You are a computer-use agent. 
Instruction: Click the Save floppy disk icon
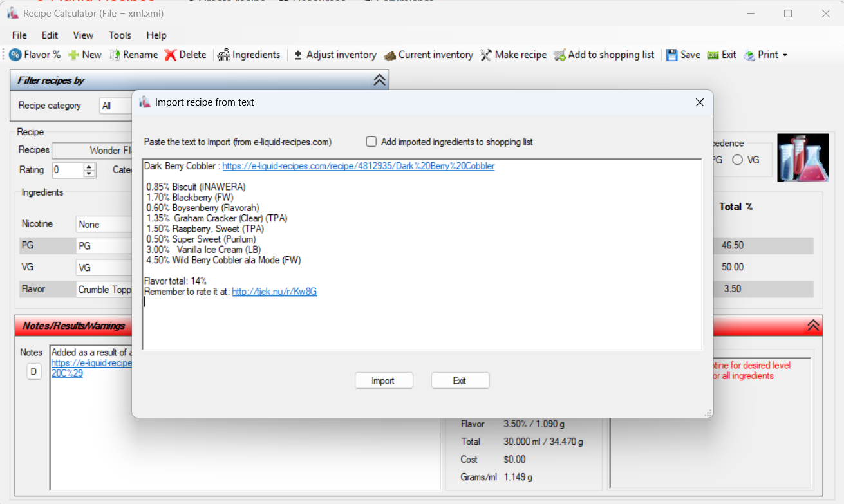(x=671, y=55)
